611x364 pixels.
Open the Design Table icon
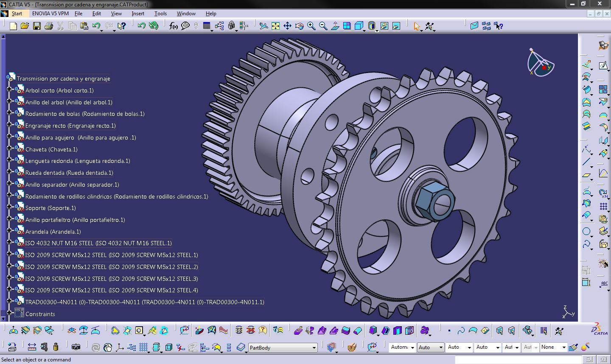click(207, 26)
